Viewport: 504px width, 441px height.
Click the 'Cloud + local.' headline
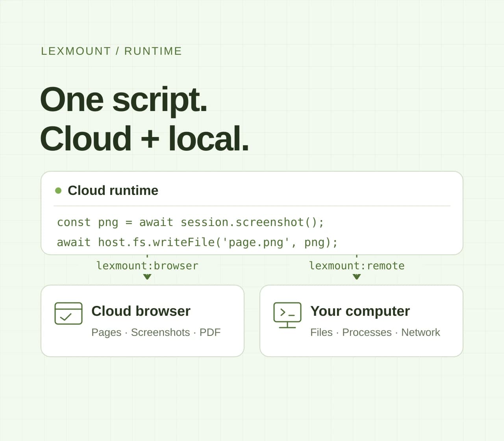click(145, 138)
